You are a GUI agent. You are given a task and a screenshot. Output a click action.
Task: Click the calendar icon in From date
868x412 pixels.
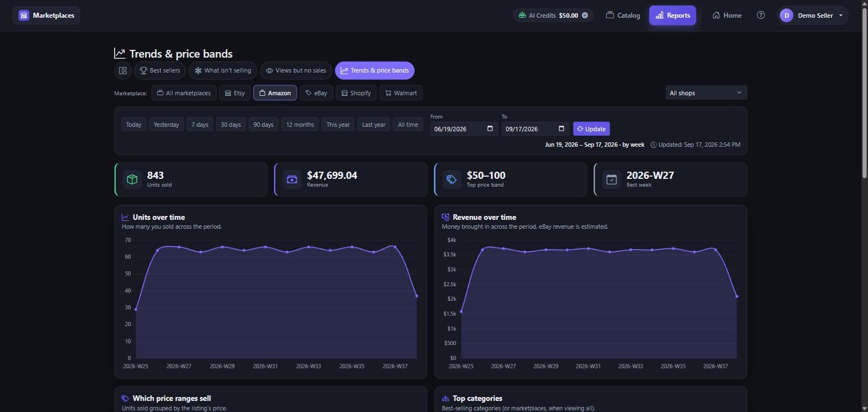coord(490,128)
